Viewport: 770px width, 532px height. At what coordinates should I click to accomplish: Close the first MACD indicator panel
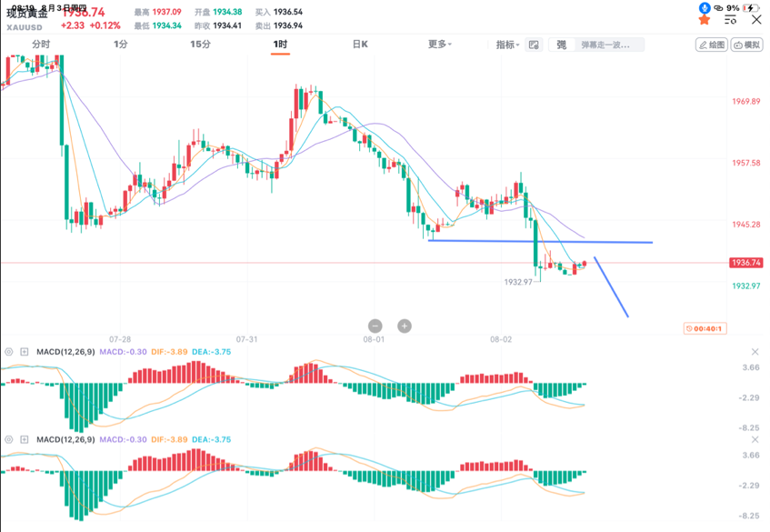pyautogui.click(x=755, y=352)
